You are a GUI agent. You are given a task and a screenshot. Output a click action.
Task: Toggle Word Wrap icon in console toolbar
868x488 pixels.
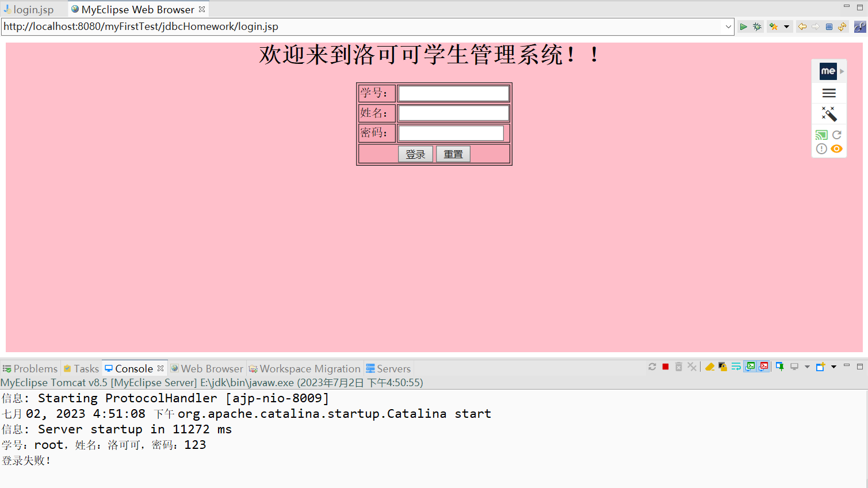736,367
